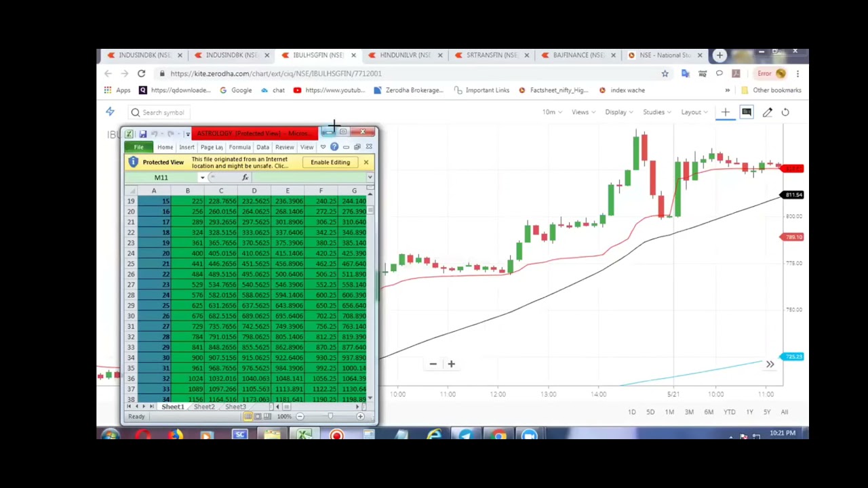868x488 pixels.
Task: Switch to Sheet2 tab in Excel
Action: (203, 407)
